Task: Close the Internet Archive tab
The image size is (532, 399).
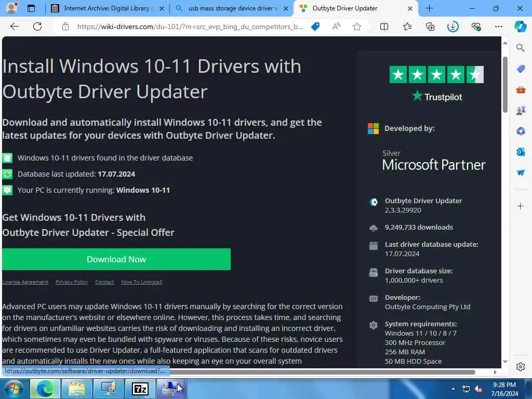Action: (162, 8)
